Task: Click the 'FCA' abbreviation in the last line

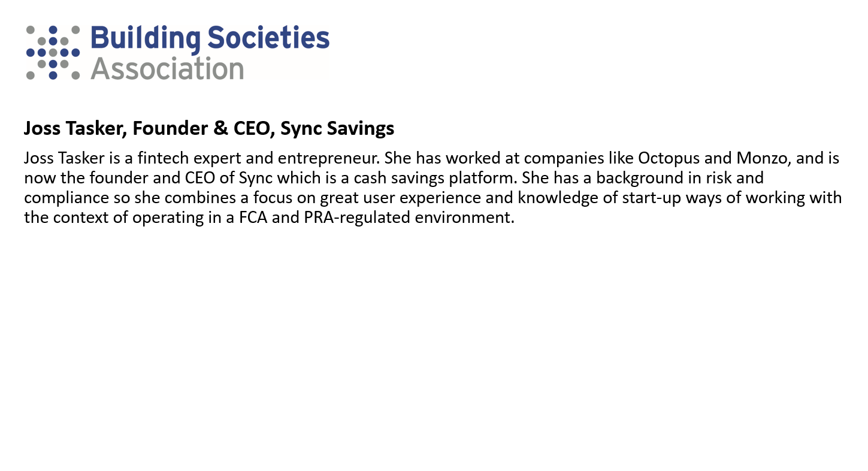Action: pos(255,218)
